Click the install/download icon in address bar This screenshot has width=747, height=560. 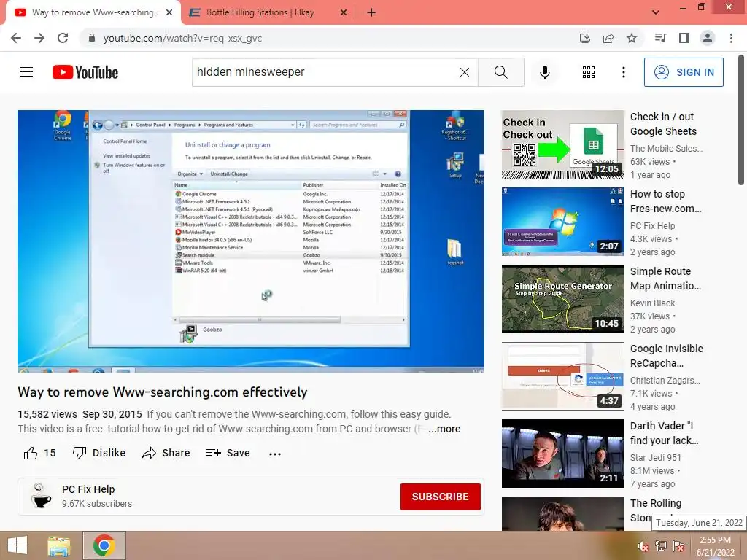click(585, 38)
